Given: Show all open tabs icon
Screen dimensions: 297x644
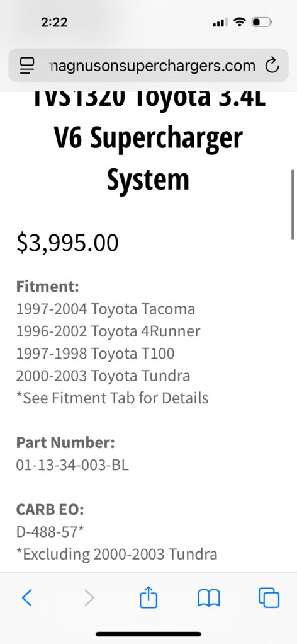Looking at the screenshot, I should point(269,597).
